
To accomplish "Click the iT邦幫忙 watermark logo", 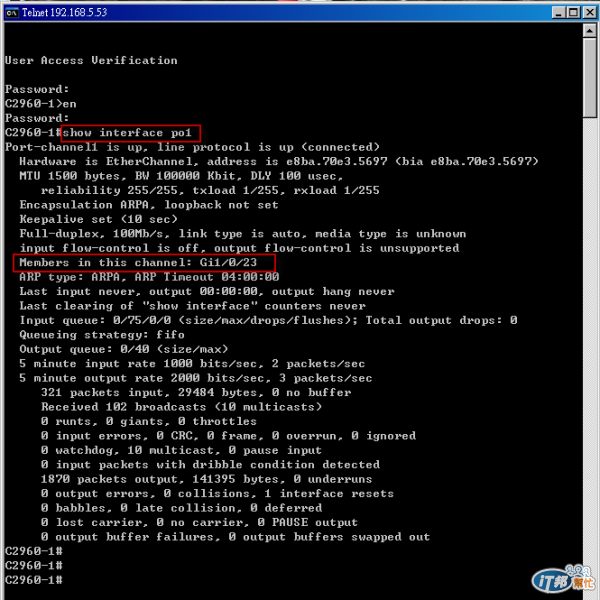I will pyautogui.click(x=562, y=579).
